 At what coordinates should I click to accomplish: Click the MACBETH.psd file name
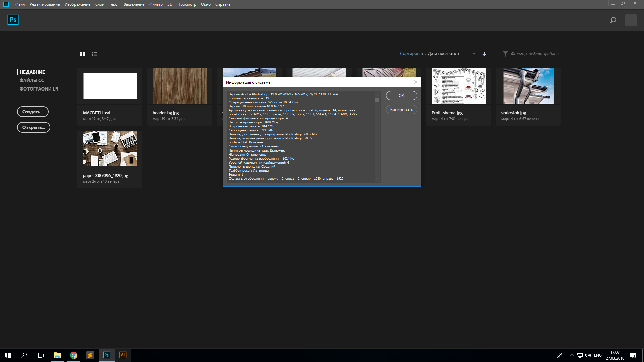click(97, 113)
